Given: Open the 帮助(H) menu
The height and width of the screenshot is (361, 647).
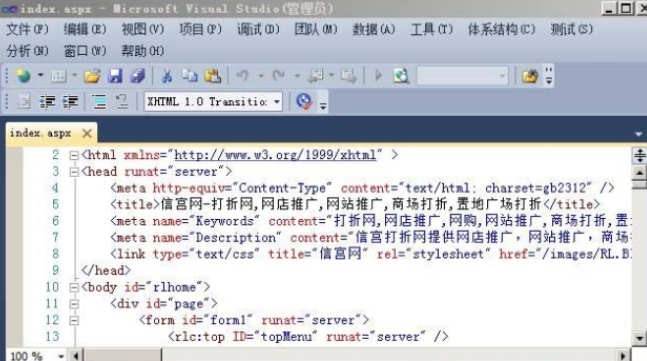Looking at the screenshot, I should tap(142, 51).
